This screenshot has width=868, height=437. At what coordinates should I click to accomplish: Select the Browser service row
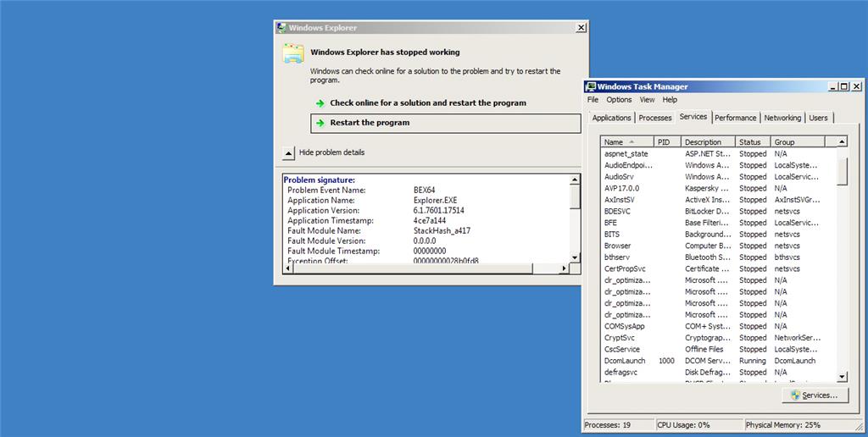point(719,246)
